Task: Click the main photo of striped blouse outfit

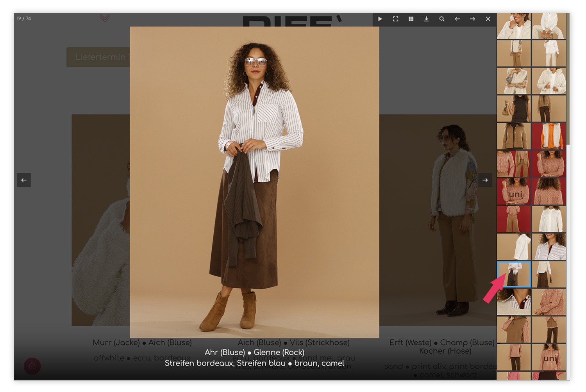Action: coord(254,182)
